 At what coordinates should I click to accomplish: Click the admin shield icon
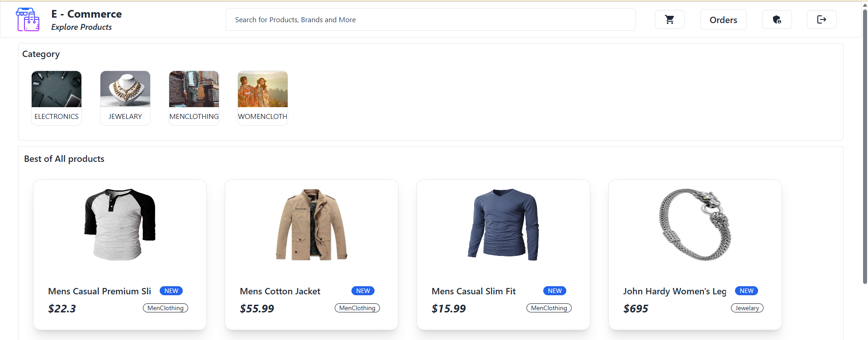tap(777, 19)
